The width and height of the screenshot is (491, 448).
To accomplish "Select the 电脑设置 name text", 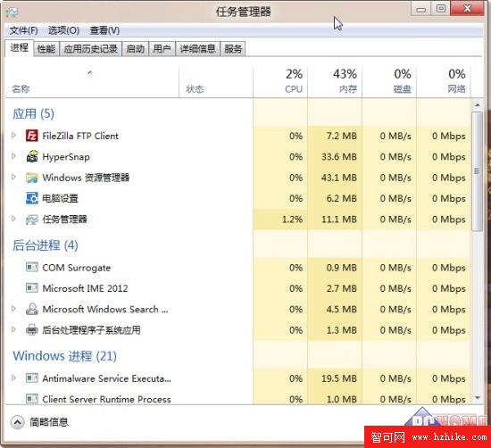I will (x=60, y=198).
